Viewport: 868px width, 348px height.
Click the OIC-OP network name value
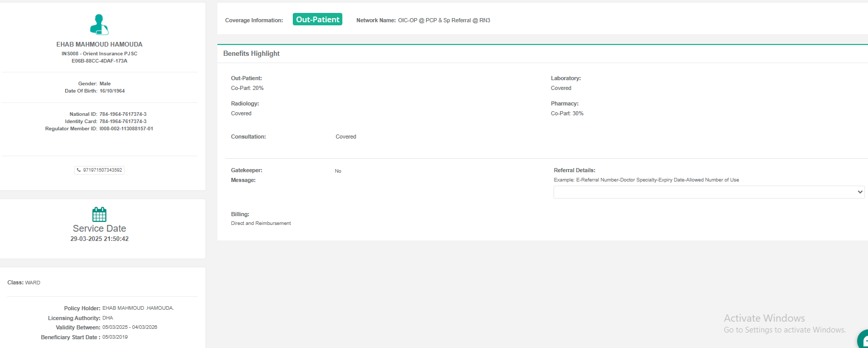click(x=444, y=21)
